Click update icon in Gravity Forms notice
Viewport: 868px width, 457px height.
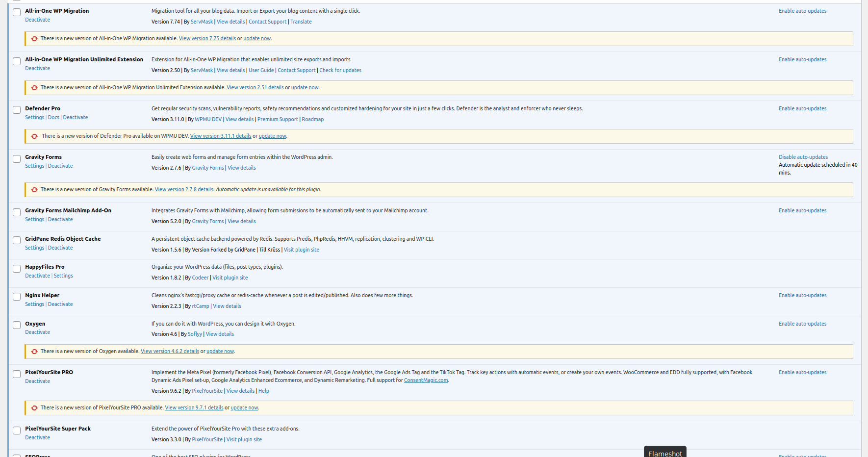(34, 190)
